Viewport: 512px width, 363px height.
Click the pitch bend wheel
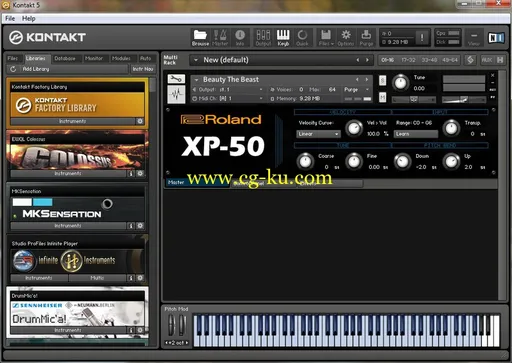pyautogui.click(x=171, y=324)
